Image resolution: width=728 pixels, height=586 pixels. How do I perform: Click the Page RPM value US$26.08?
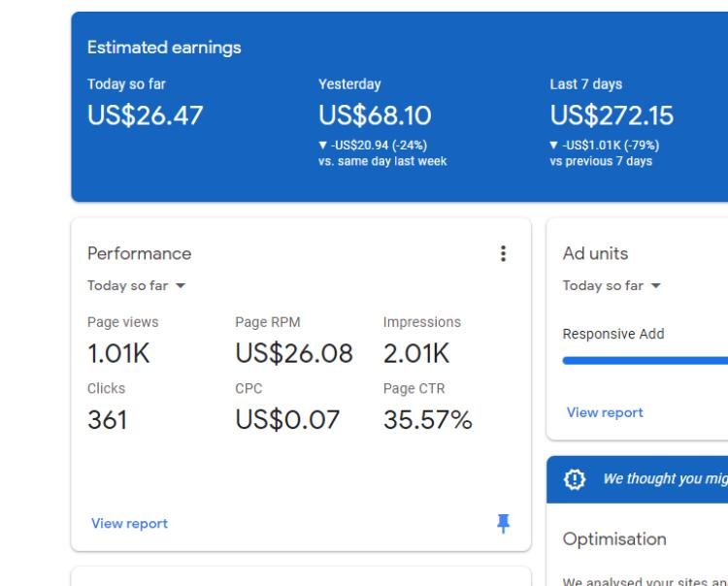click(294, 353)
